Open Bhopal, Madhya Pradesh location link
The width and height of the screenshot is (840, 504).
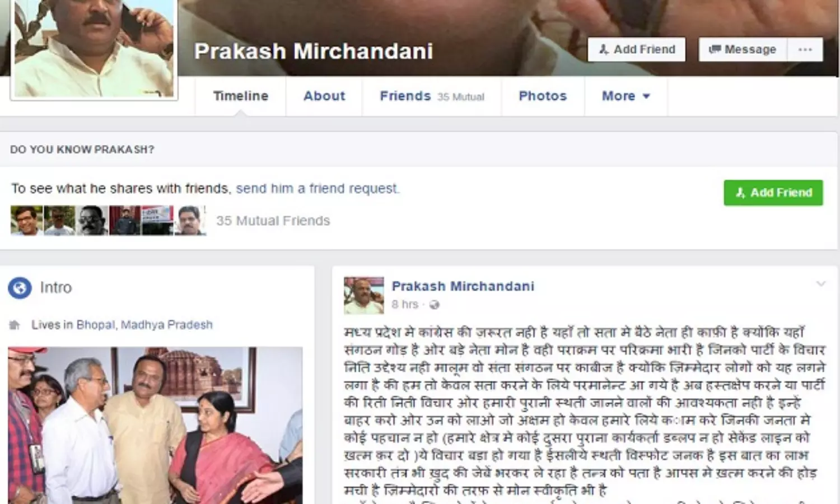[144, 325]
